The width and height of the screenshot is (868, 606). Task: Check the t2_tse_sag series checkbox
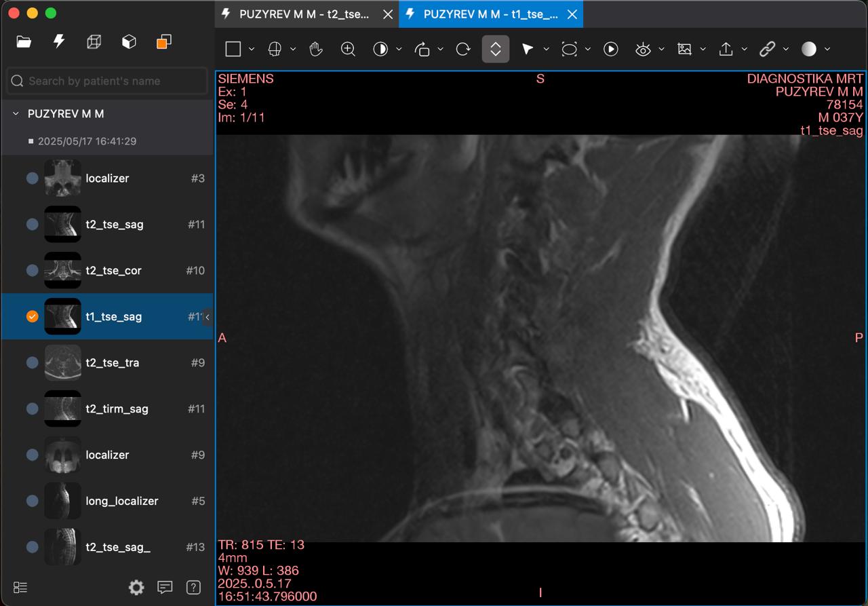coord(32,224)
